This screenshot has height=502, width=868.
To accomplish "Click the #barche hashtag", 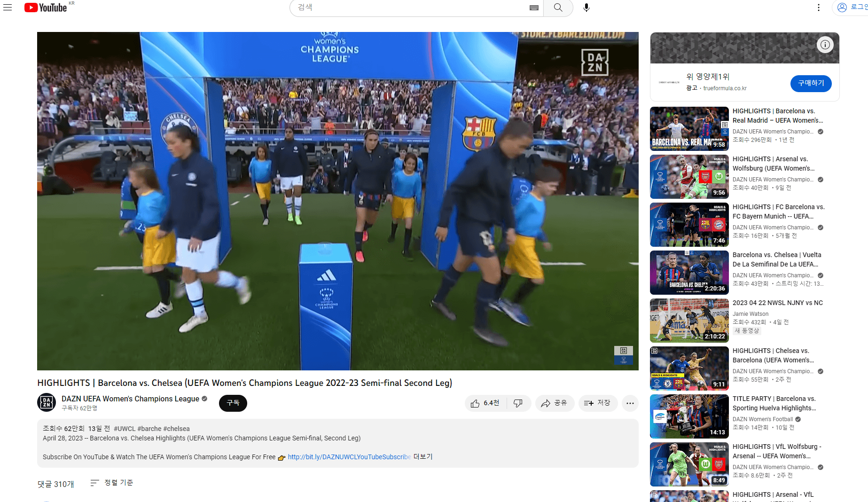I will tap(149, 429).
